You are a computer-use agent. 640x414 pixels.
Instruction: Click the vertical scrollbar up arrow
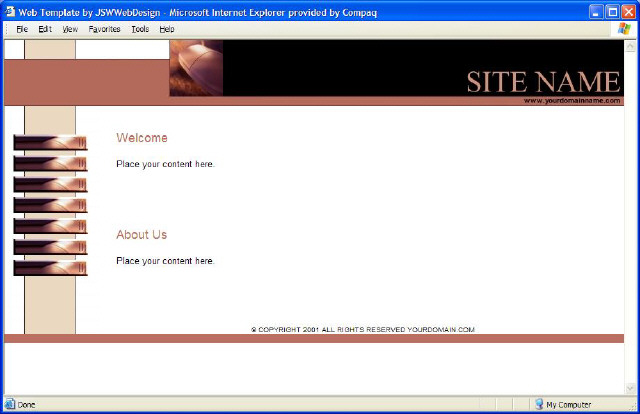[631, 46]
